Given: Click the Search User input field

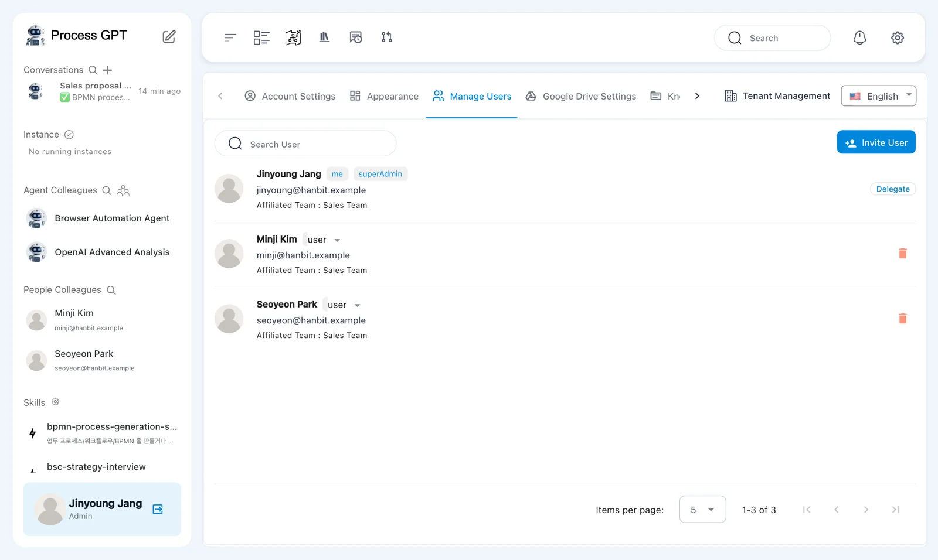Looking at the screenshot, I should click(x=305, y=144).
